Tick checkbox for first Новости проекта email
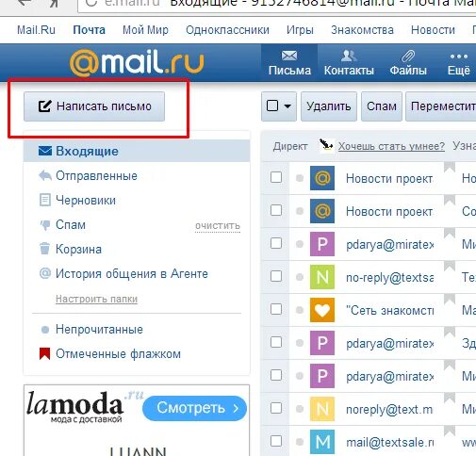Image resolution: width=476 pixels, height=456 pixels. tap(276, 177)
